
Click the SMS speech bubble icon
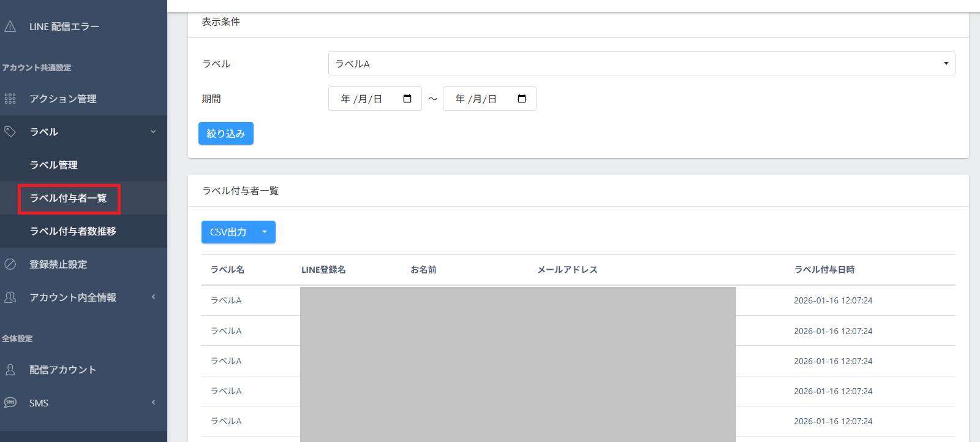[10, 403]
